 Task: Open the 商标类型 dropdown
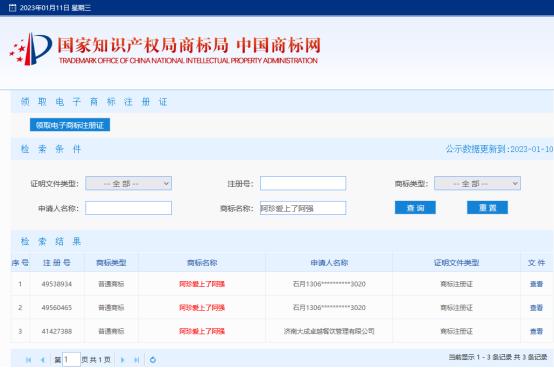coord(477,183)
